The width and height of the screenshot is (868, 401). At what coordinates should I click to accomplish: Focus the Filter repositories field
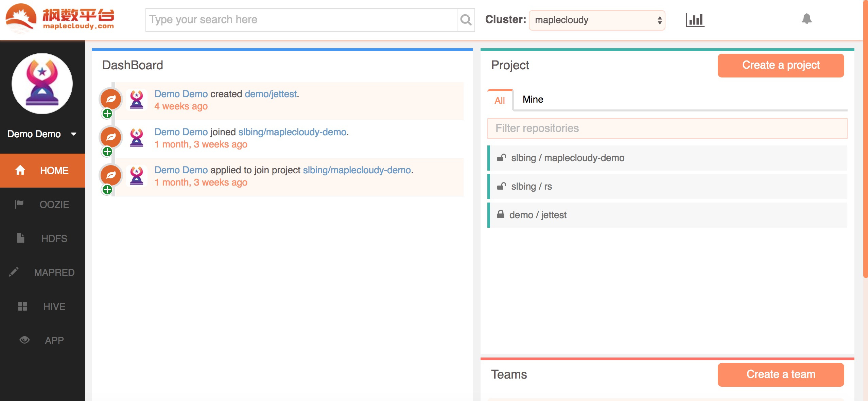667,128
